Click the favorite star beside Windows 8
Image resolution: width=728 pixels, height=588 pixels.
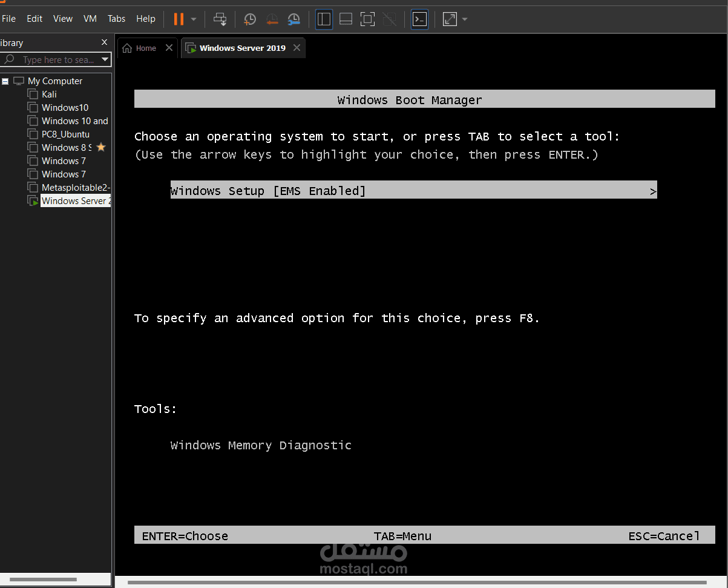pos(101,147)
